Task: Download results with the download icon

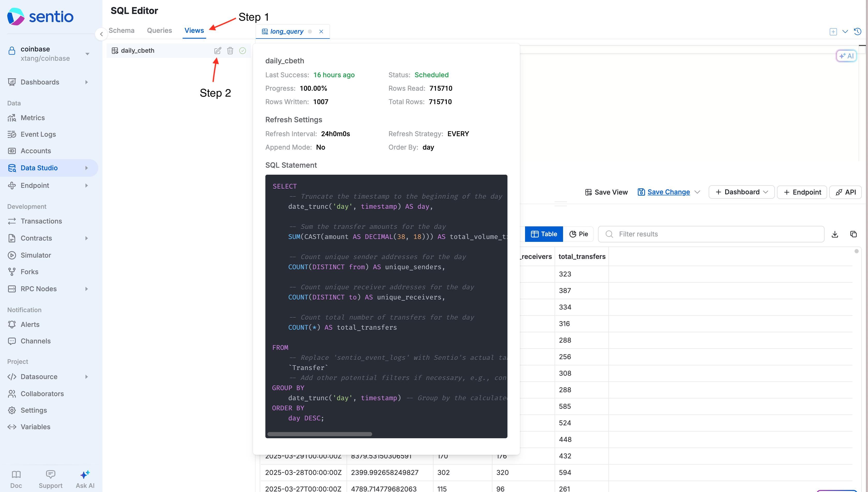Action: [835, 234]
